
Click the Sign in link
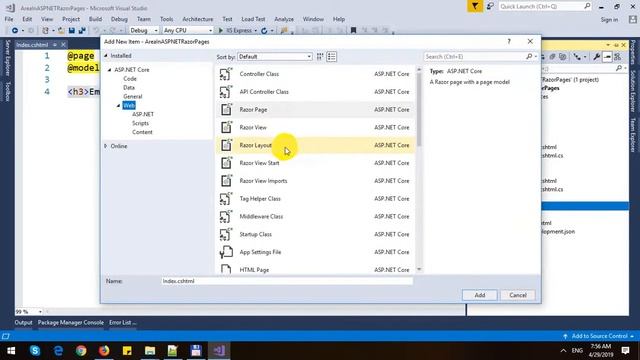click(x=609, y=19)
